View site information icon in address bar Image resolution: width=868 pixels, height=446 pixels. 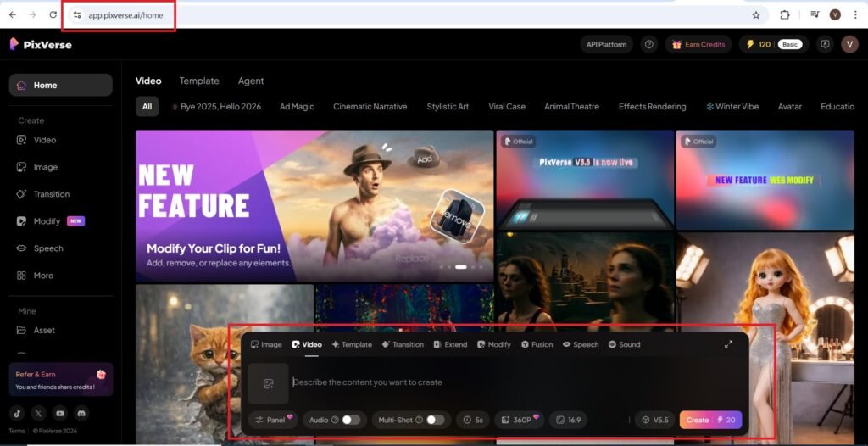tap(77, 15)
